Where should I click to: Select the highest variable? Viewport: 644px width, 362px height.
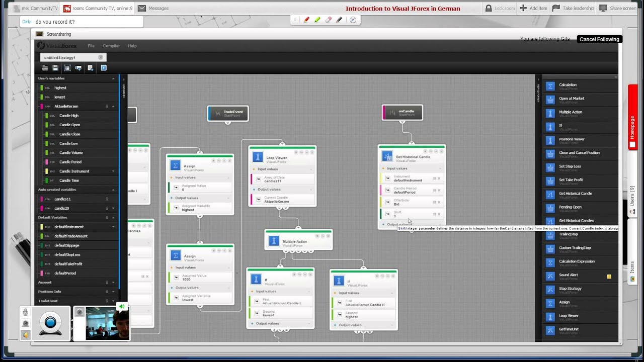(60, 88)
